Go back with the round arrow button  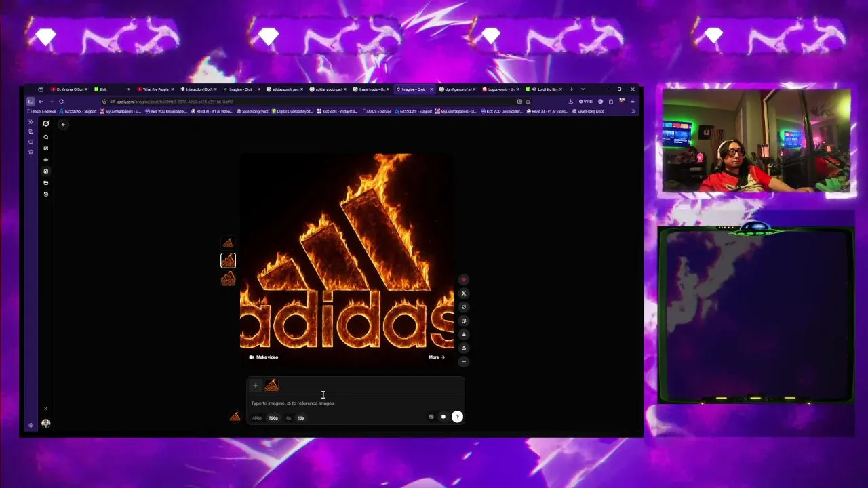[63, 124]
